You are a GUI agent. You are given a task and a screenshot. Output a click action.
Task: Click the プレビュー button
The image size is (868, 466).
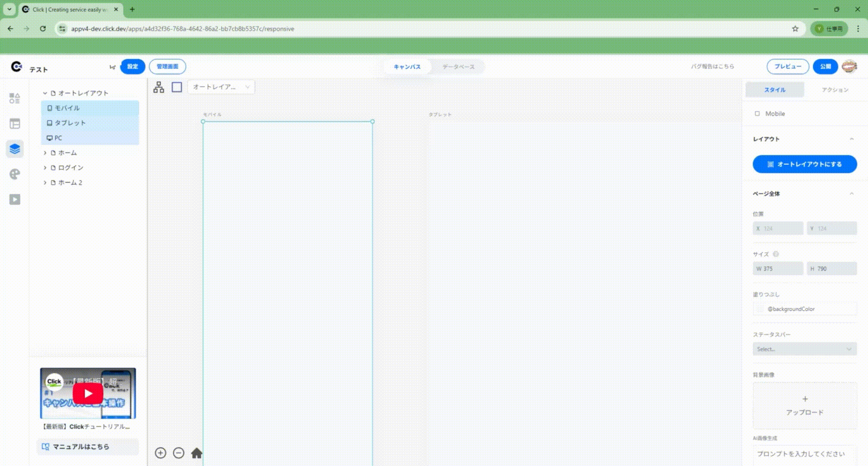[x=788, y=66]
